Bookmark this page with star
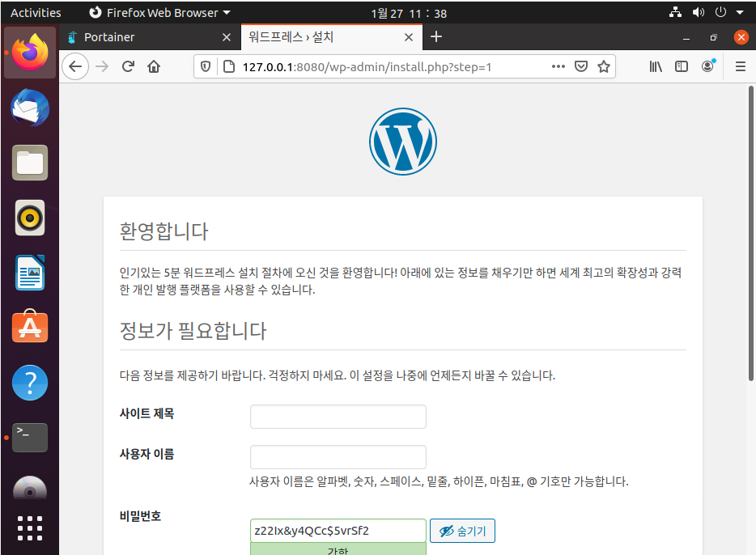 pyautogui.click(x=604, y=66)
